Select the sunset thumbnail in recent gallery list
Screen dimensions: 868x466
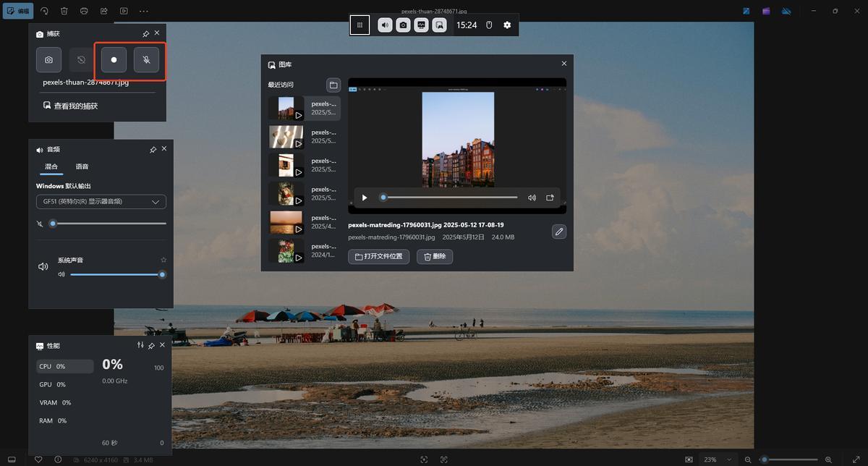(286, 222)
